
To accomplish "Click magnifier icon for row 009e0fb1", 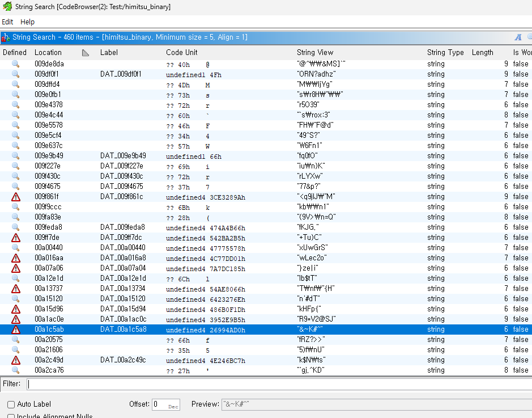I will (x=16, y=94).
